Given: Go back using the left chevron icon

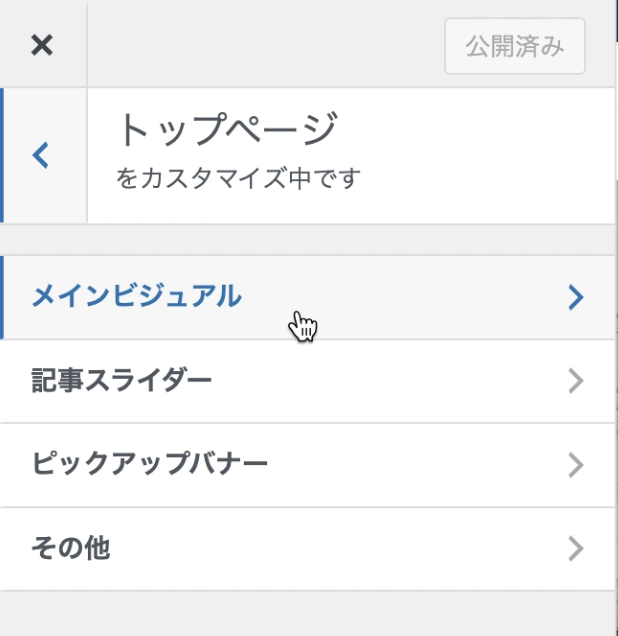Looking at the screenshot, I should click(41, 155).
